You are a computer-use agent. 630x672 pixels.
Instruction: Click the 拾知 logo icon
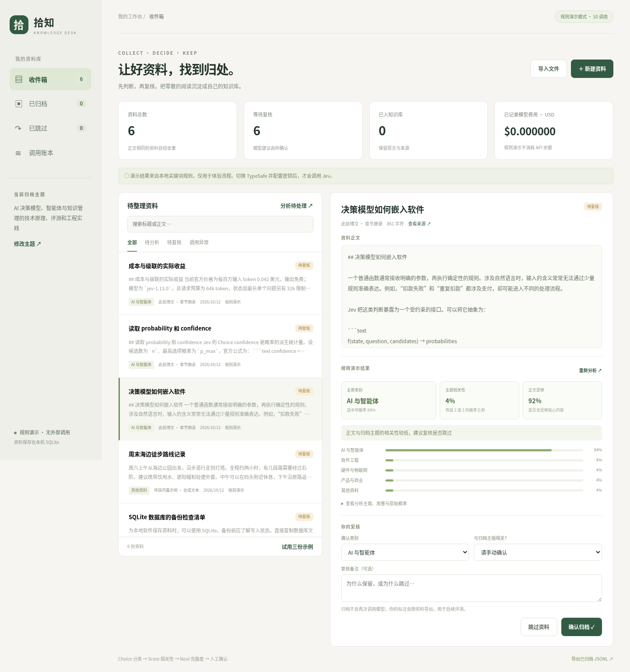coord(19,25)
